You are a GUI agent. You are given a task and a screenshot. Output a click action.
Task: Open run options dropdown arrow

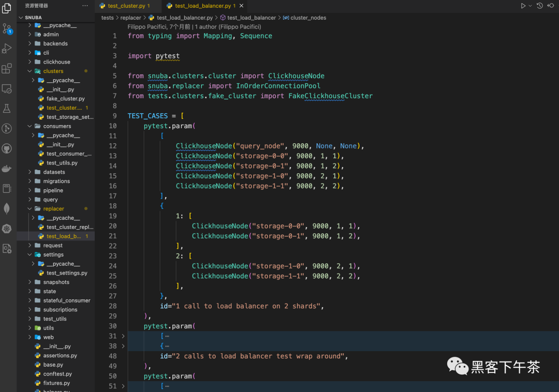[530, 6]
